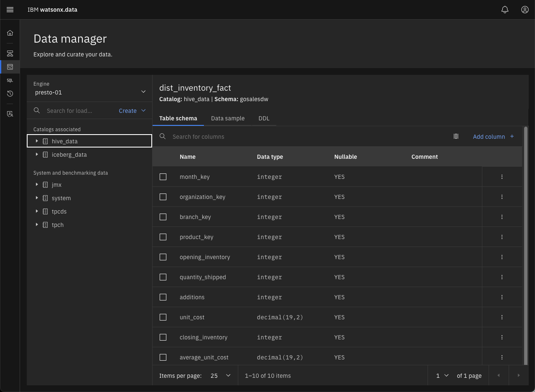Open the SQL query workspace icon
This screenshot has height=392, width=535.
10,80
